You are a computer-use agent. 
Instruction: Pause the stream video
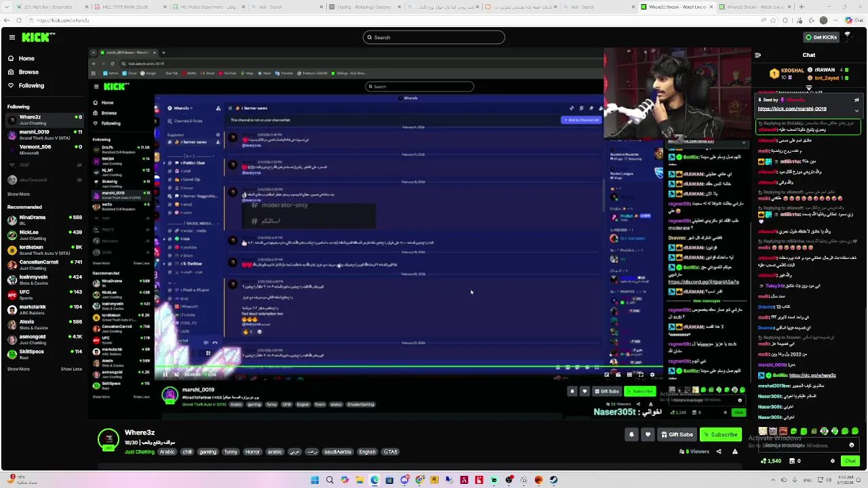pyautogui.click(x=165, y=374)
